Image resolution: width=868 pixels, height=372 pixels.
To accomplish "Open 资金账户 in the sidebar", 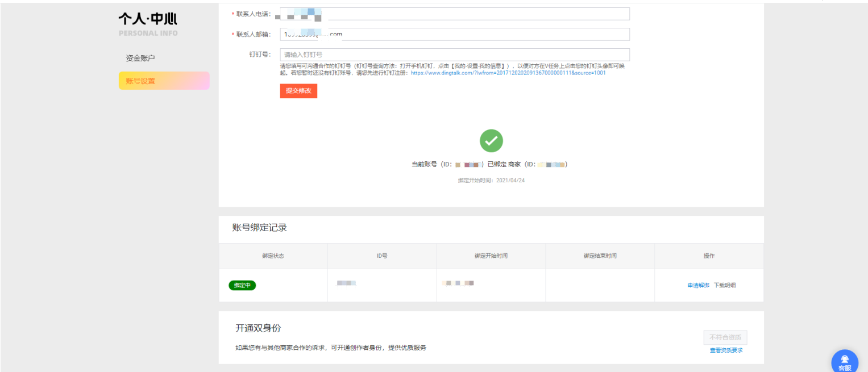I will click(x=140, y=58).
